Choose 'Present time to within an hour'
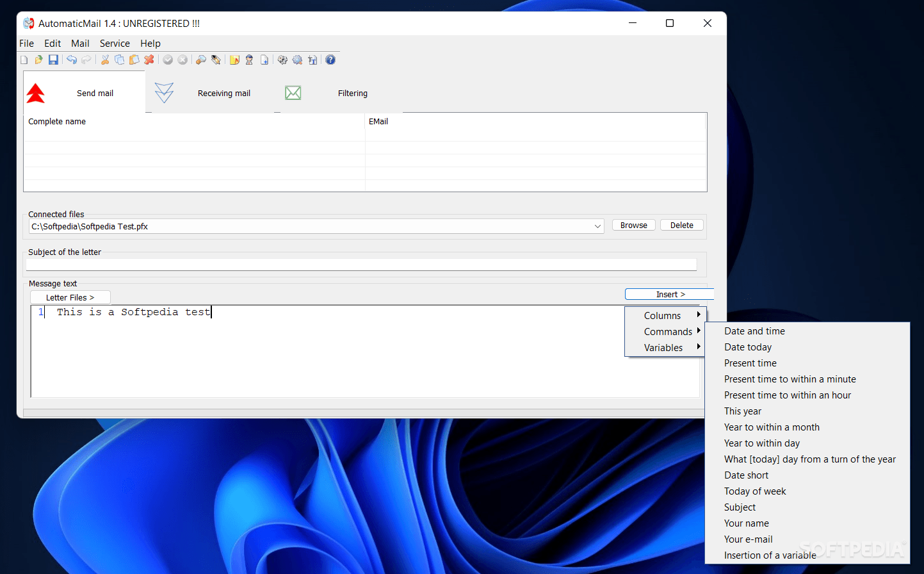 tap(807, 395)
